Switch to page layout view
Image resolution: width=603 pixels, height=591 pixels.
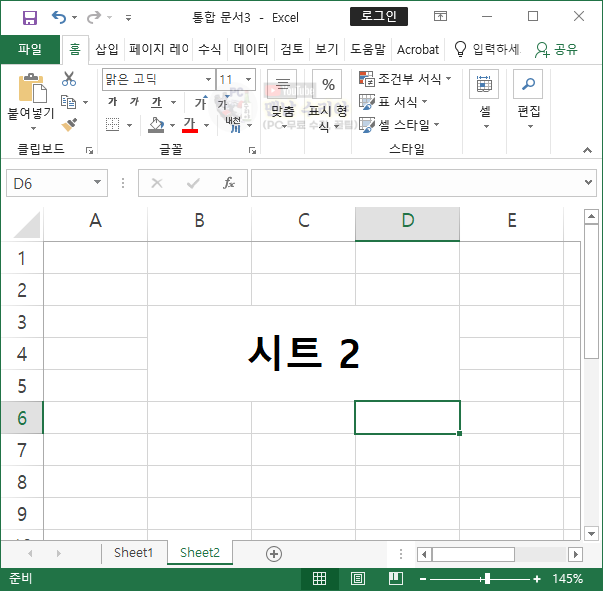coord(358,578)
